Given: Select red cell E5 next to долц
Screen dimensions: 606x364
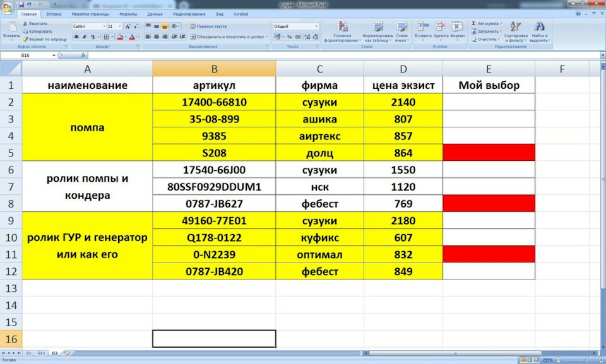Looking at the screenshot, I should click(489, 153).
